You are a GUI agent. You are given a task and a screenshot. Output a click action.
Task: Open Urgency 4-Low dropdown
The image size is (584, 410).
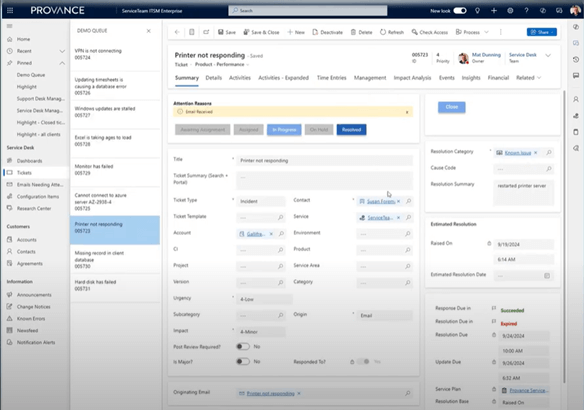(x=264, y=299)
